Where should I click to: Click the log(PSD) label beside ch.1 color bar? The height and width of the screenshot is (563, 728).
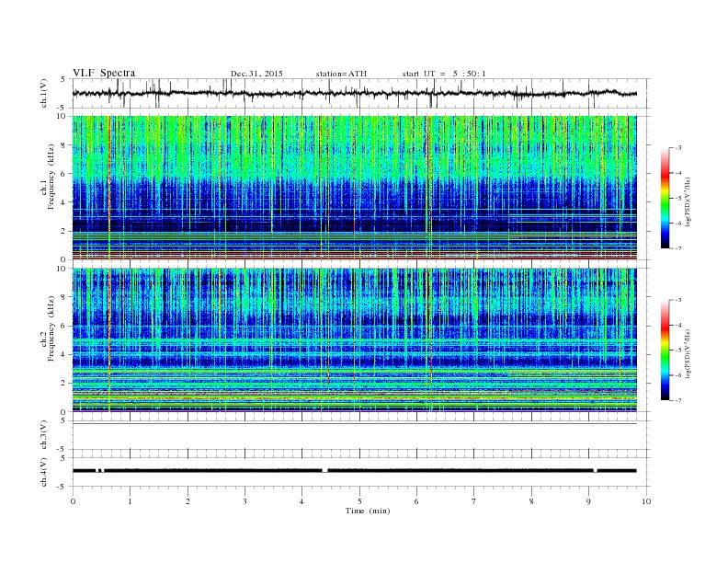688,202
